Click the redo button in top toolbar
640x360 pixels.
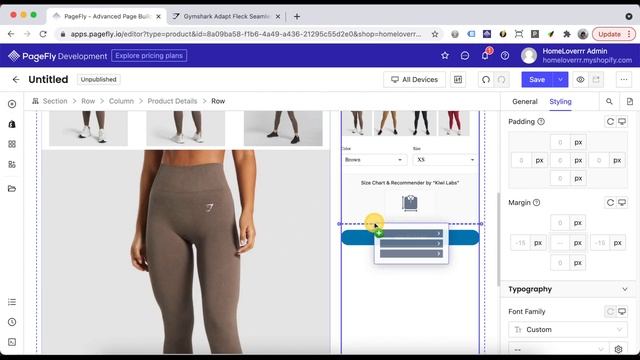tap(501, 80)
